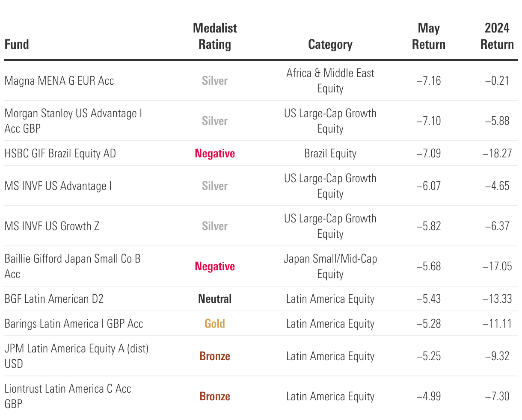Click the Negative rating for HSBC Brazil fund

215,154
